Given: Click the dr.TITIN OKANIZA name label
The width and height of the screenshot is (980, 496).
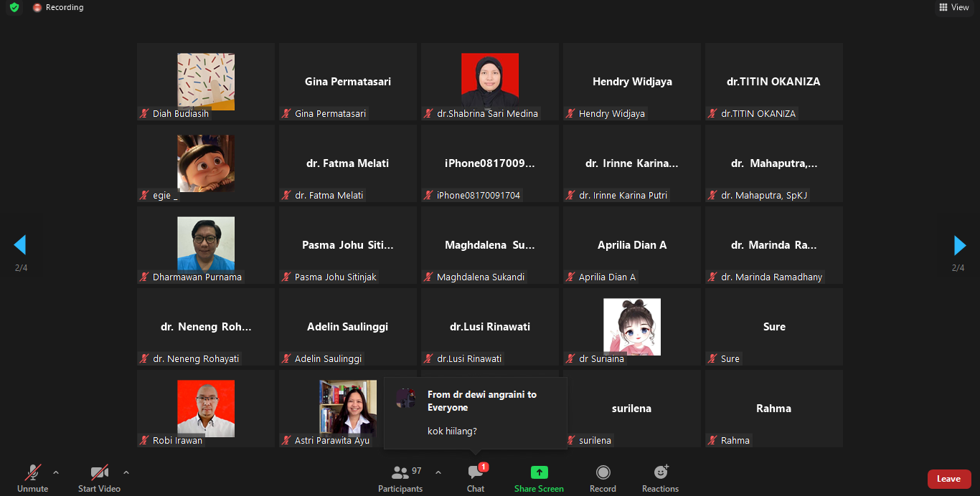Looking at the screenshot, I should (x=758, y=113).
